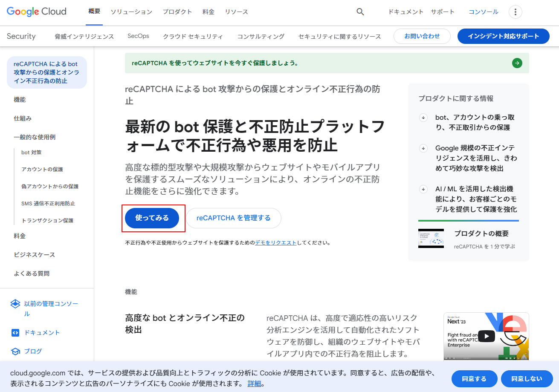
Task: Click down-arrow beside AI / ML を活用した検出機能
Action: [x=423, y=189]
